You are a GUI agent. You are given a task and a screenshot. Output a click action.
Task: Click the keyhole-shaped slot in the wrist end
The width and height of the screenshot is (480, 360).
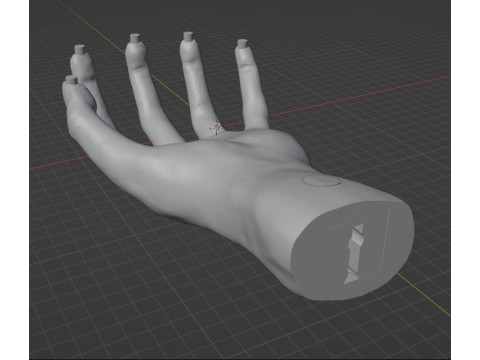pos(355,254)
